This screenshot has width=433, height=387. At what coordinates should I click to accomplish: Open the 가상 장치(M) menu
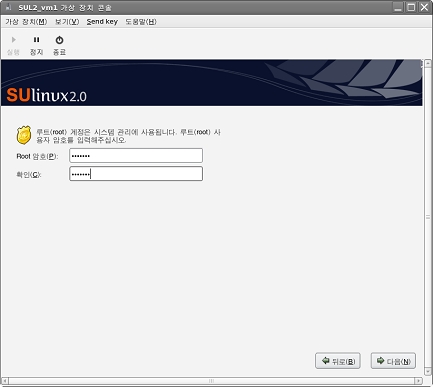tap(26, 22)
